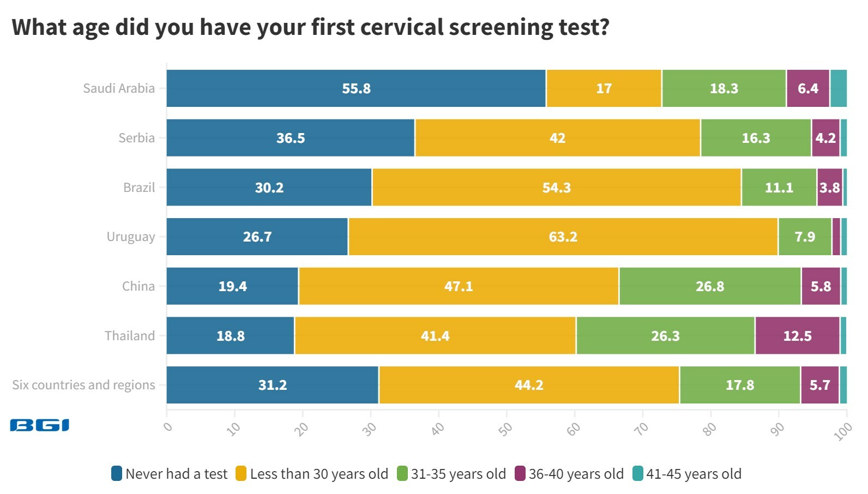Screen dimensions: 868x494
Task: Select Thailand's 12.5 purple bar segment
Action: click(x=797, y=335)
